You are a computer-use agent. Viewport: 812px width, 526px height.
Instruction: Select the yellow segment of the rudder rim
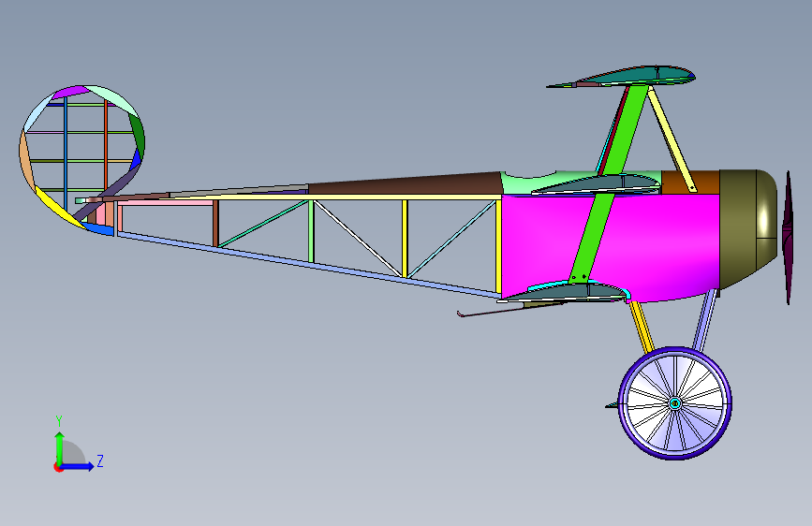[x=60, y=209]
